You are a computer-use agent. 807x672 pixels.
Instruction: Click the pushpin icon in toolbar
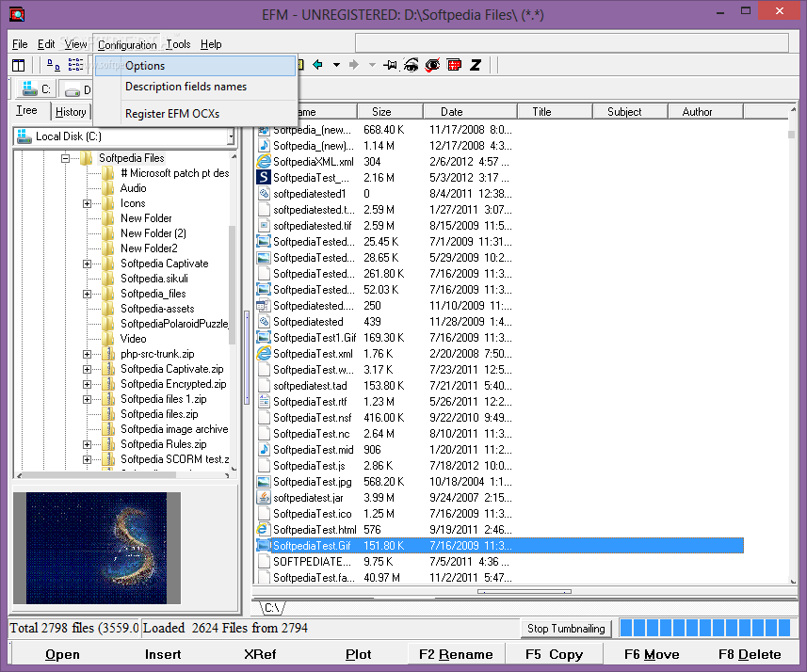point(391,65)
